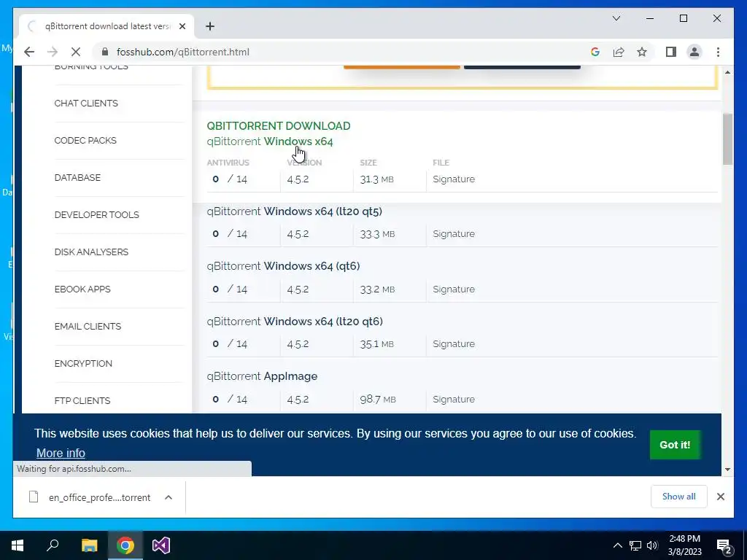747x560 pixels.
Task: Open the Chrome profile avatar
Action: [694, 52]
